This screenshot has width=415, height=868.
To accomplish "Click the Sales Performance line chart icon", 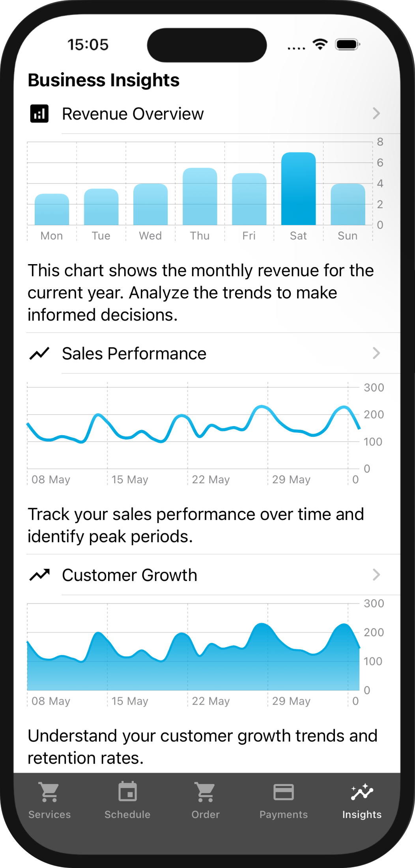I will [x=39, y=354].
